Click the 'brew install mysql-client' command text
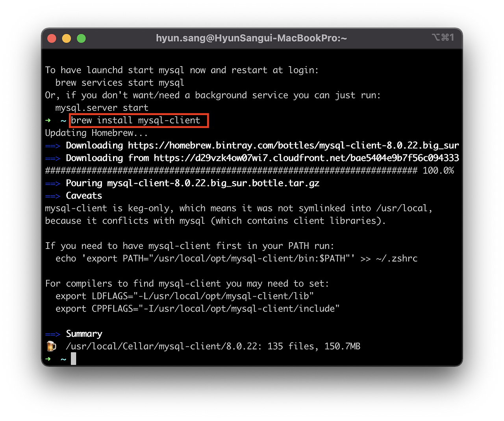The width and height of the screenshot is (504, 421). 135,121
